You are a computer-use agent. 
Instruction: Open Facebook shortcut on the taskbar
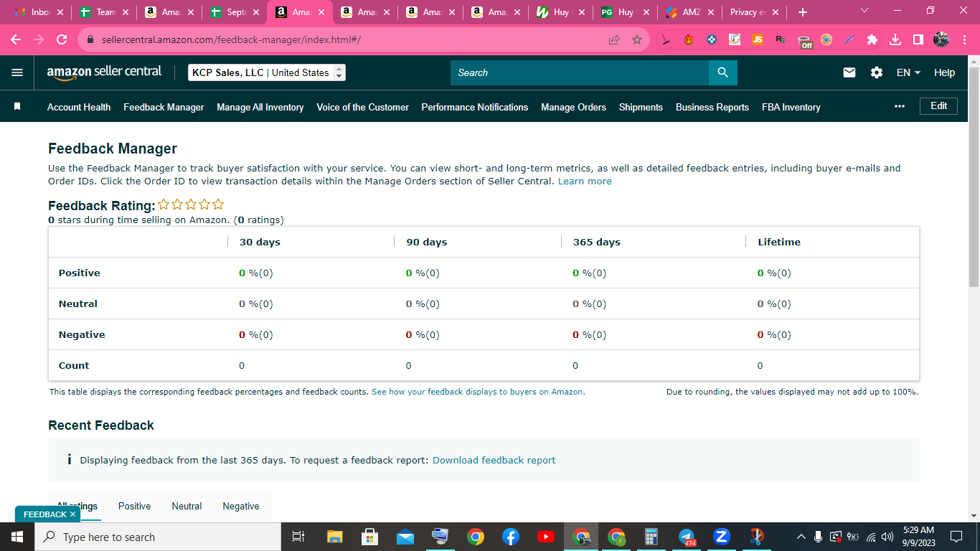coord(511,537)
